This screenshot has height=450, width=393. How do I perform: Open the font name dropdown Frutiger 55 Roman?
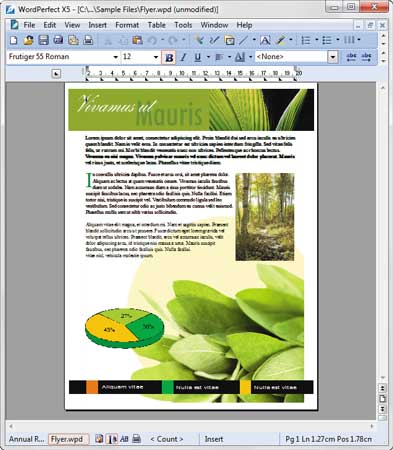point(116,57)
